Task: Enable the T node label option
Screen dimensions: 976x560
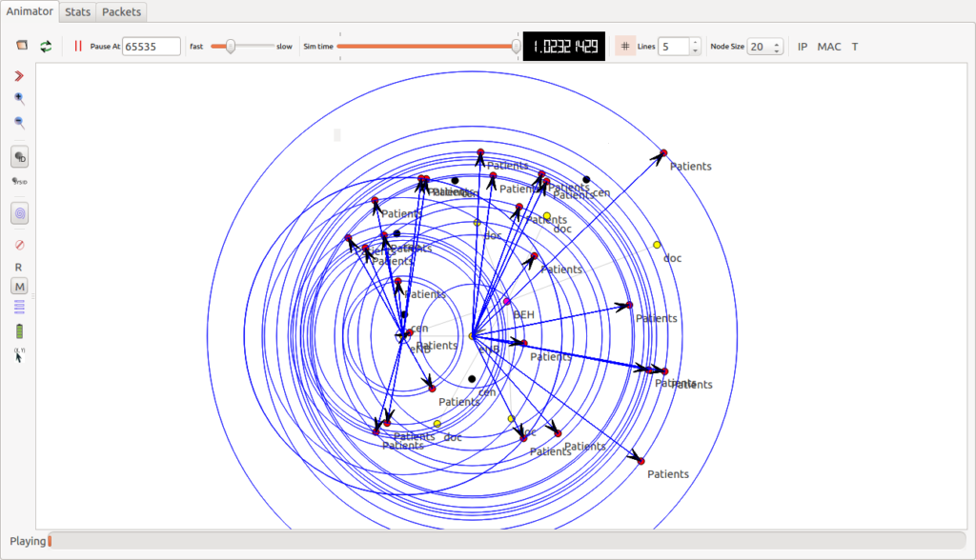Action: click(855, 46)
